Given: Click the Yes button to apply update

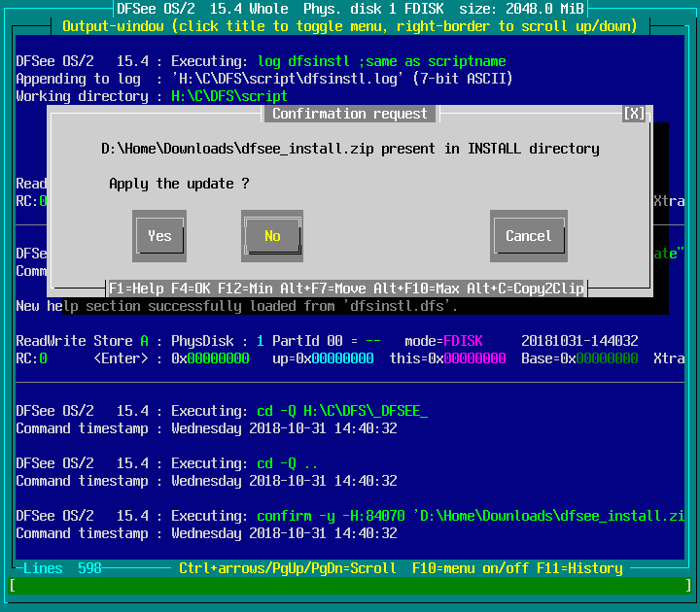Looking at the screenshot, I should click(x=159, y=236).
